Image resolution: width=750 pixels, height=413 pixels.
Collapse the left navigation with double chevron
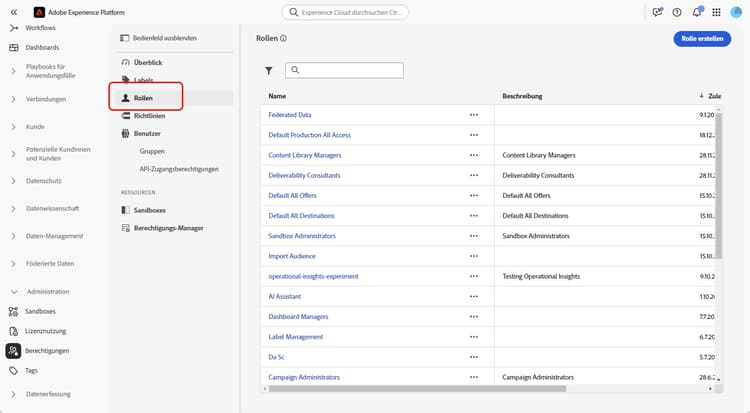click(13, 12)
